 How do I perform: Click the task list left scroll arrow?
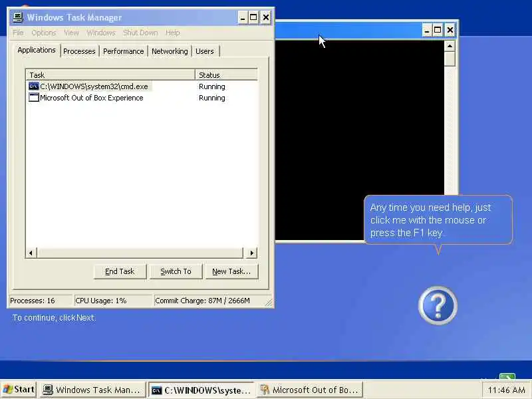(31, 253)
